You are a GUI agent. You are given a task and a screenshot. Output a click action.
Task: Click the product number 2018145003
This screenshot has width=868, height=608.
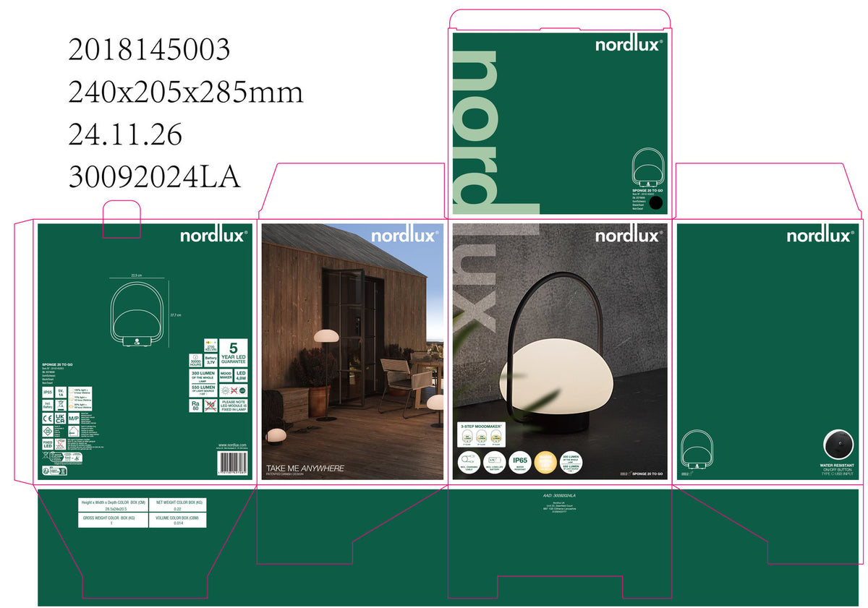pyautogui.click(x=149, y=50)
